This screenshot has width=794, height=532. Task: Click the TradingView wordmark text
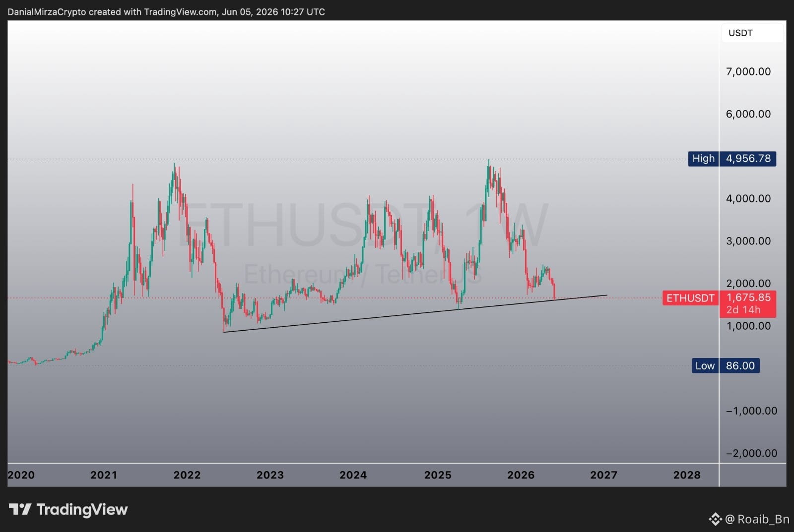coord(82,510)
